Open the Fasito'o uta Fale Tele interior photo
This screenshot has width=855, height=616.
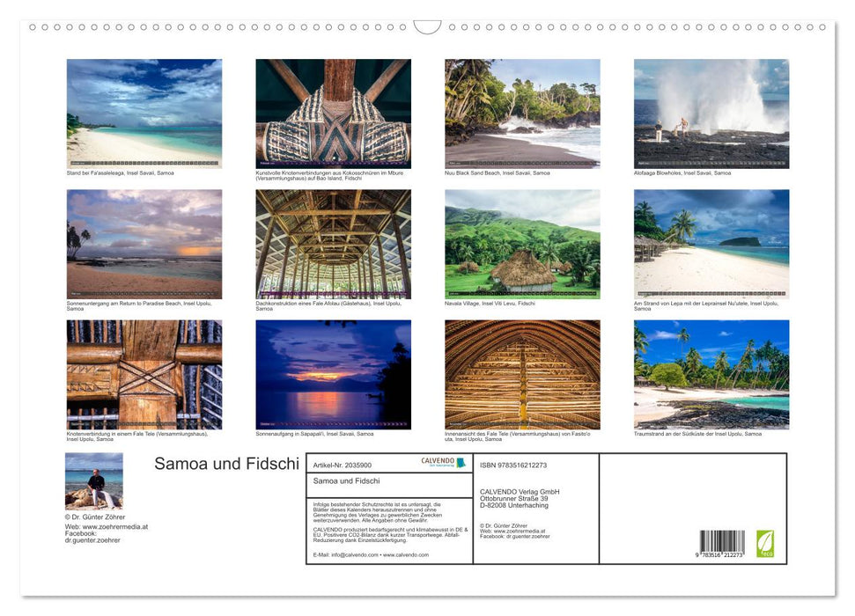522,374
